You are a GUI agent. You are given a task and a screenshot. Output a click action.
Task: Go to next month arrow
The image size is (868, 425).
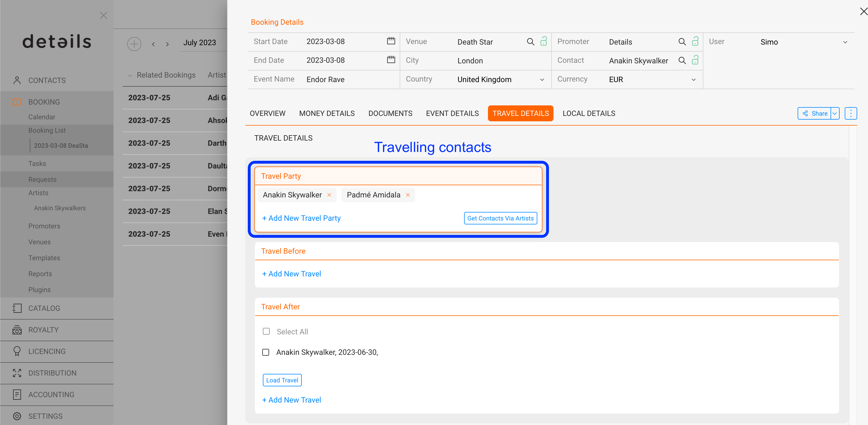(167, 44)
